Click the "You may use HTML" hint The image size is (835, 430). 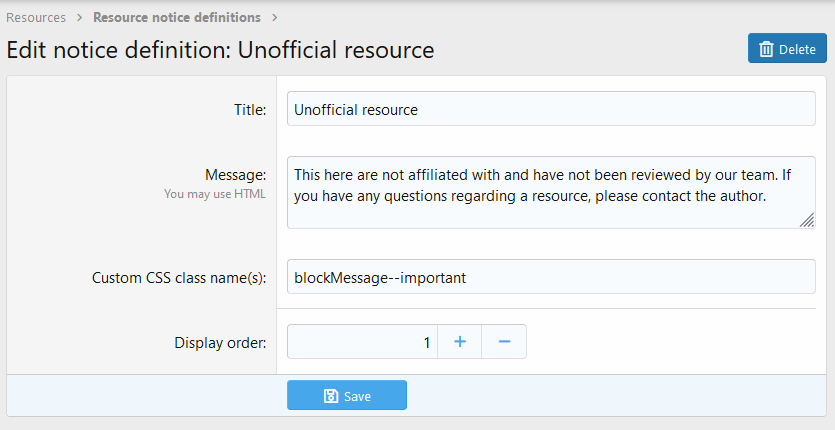215,194
